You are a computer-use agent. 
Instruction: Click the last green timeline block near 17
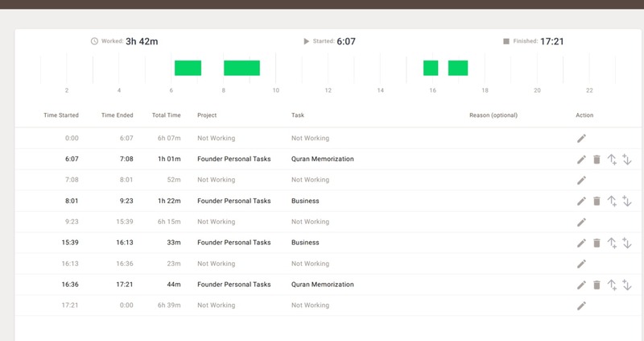coord(458,69)
